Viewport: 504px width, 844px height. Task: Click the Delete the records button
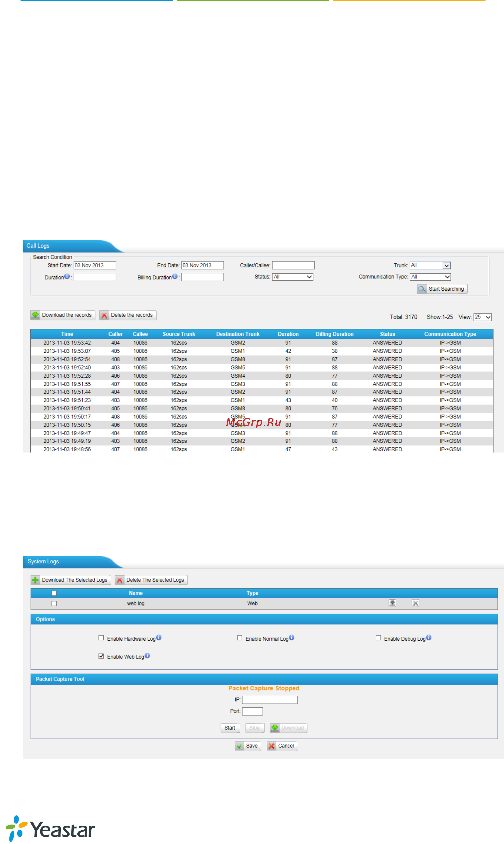click(x=128, y=315)
